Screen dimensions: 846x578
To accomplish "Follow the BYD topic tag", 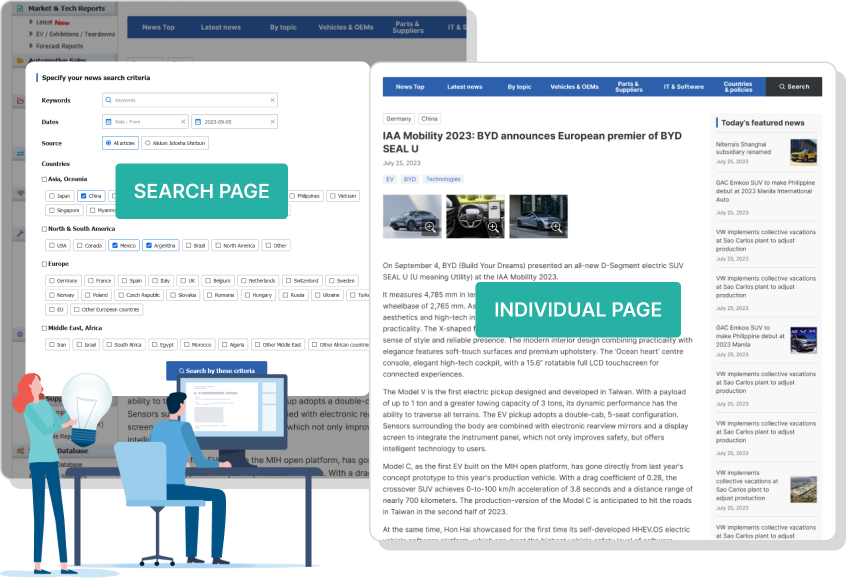I will pos(410,179).
